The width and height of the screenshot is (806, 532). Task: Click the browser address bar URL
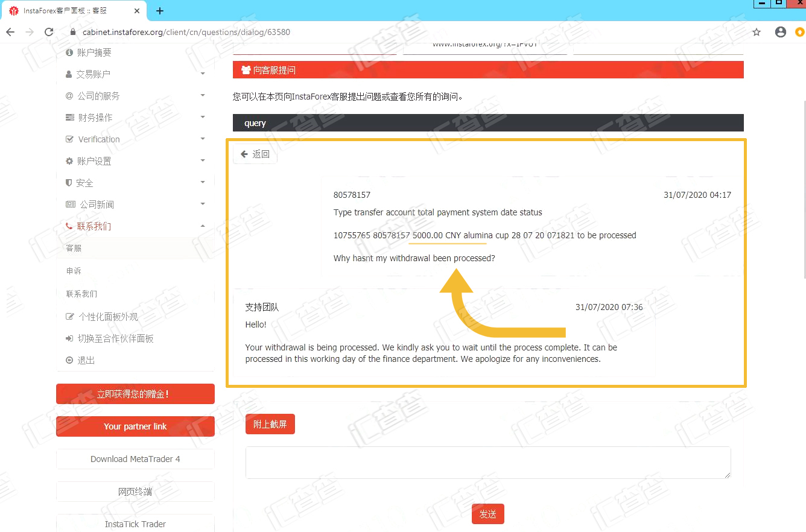point(186,32)
